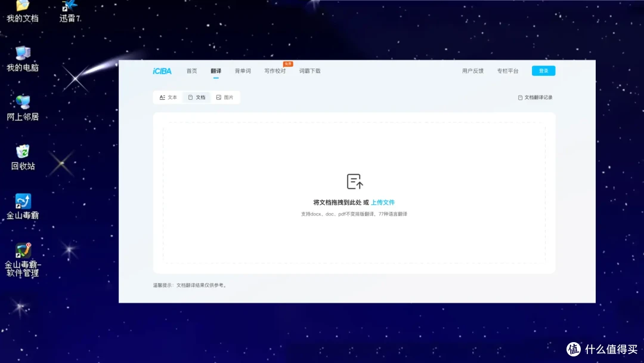Switch to 图片 translation mode
Viewport: 644px width, 363px height.
[x=225, y=97]
